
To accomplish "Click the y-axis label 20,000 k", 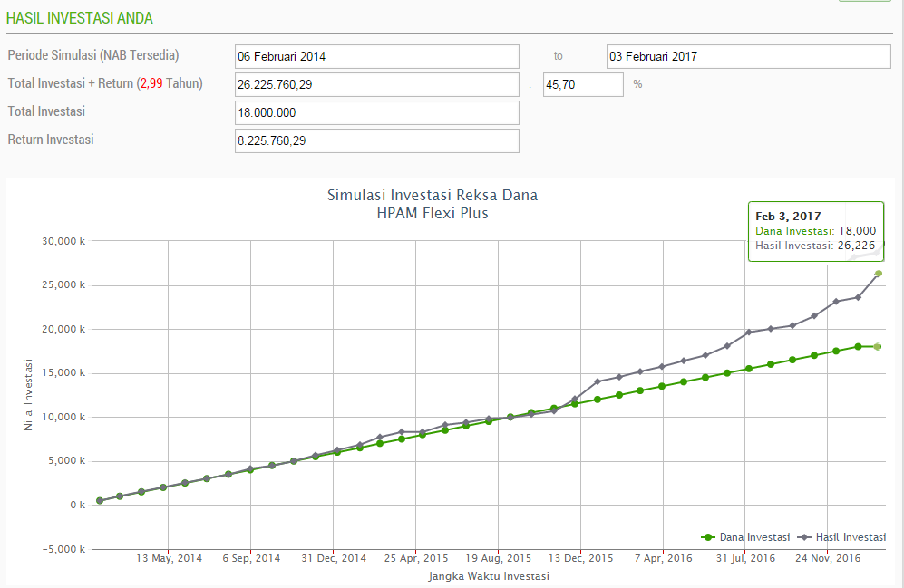I will [x=63, y=330].
